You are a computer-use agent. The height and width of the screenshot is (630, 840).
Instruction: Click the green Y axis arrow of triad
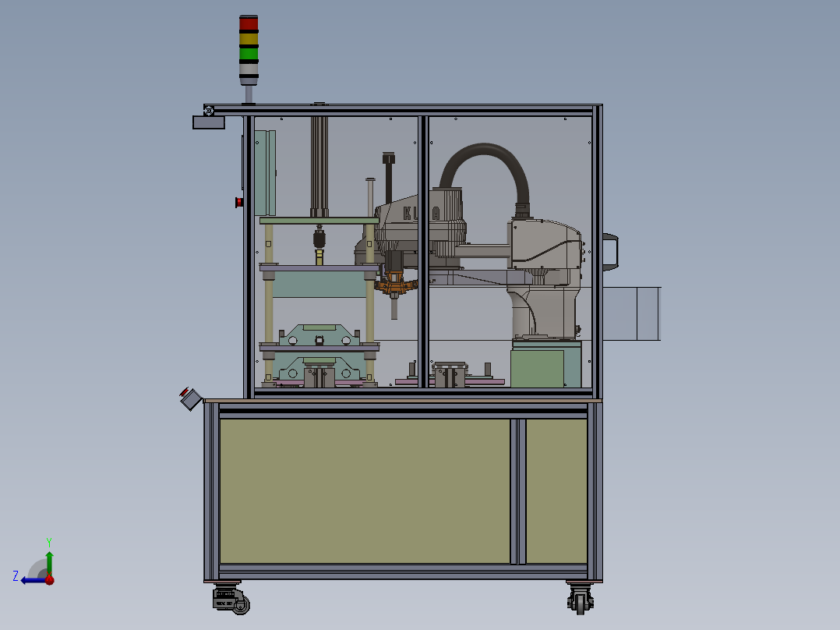(49, 561)
